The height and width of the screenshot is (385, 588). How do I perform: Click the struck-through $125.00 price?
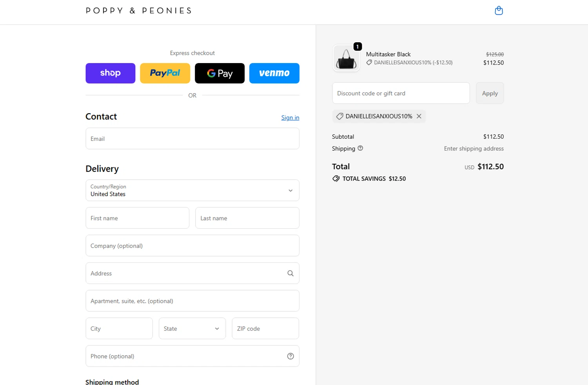click(x=495, y=54)
